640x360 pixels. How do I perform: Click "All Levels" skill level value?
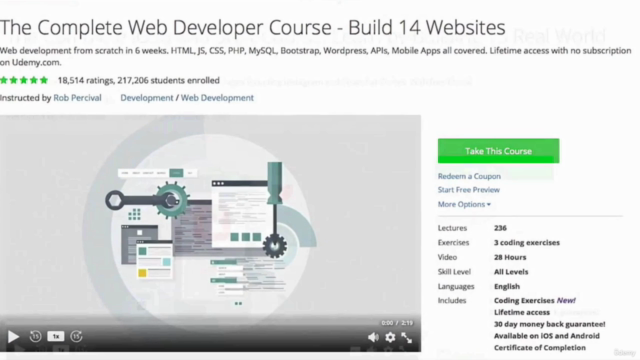click(x=511, y=272)
